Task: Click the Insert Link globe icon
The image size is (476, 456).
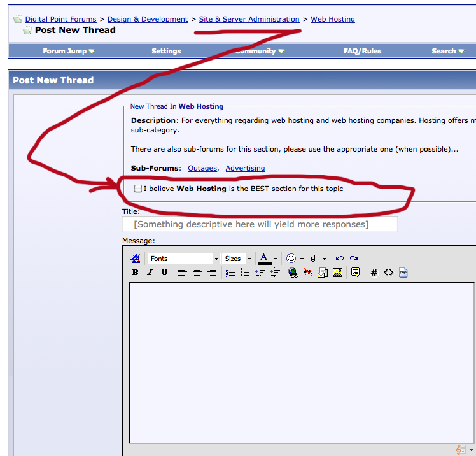Action: coord(293,273)
